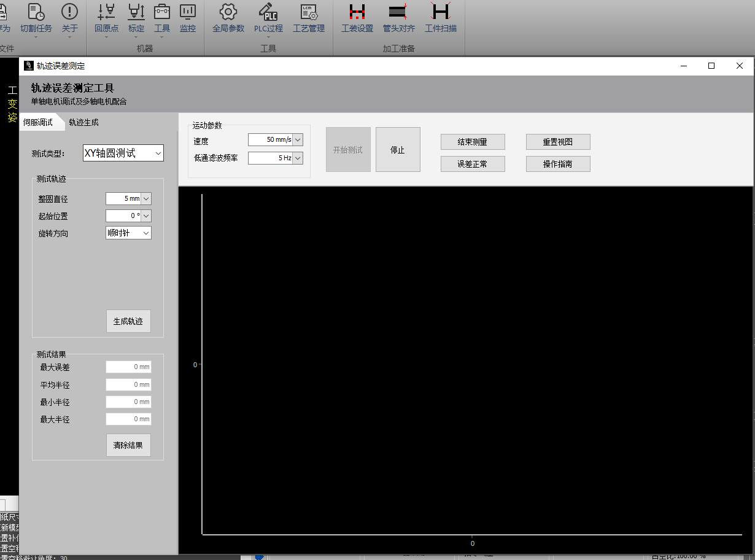
Task: Expand the 低通滤波频率 5 Hz dropdown arrow
Action: coord(298,158)
